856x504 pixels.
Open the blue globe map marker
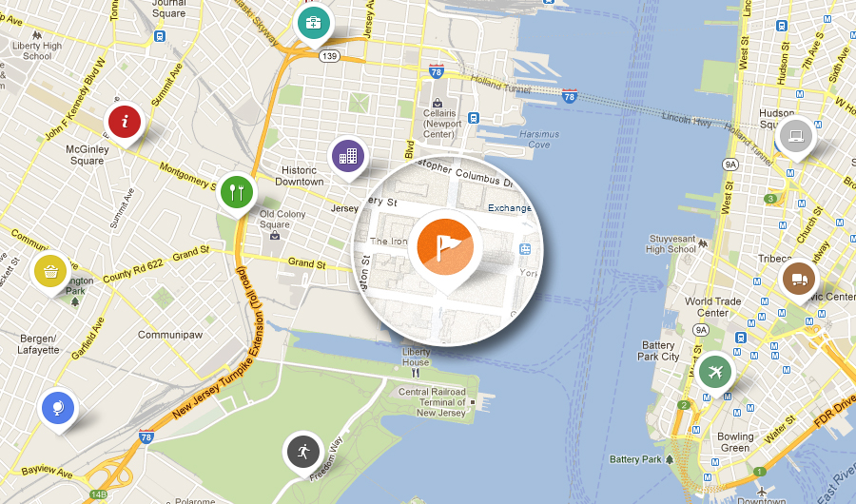pyautogui.click(x=58, y=409)
